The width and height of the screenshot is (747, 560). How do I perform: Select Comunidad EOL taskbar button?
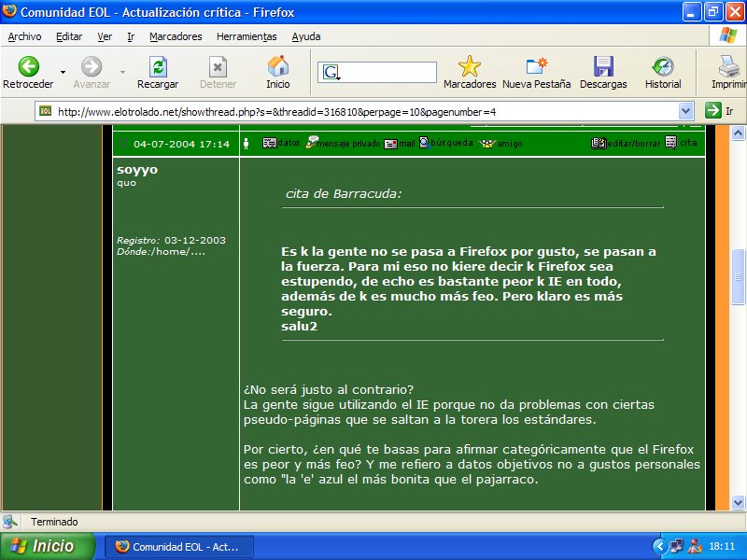coord(178,547)
